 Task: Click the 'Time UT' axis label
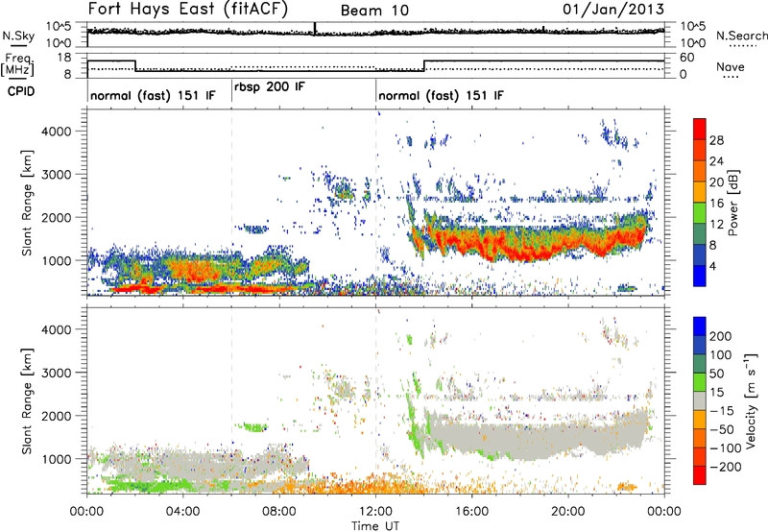click(375, 525)
